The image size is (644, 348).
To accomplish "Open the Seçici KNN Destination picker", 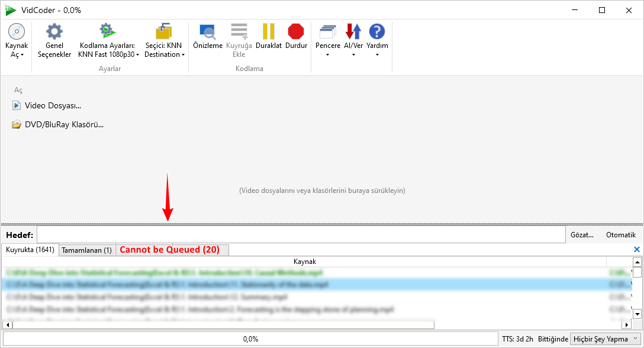I will [x=164, y=40].
